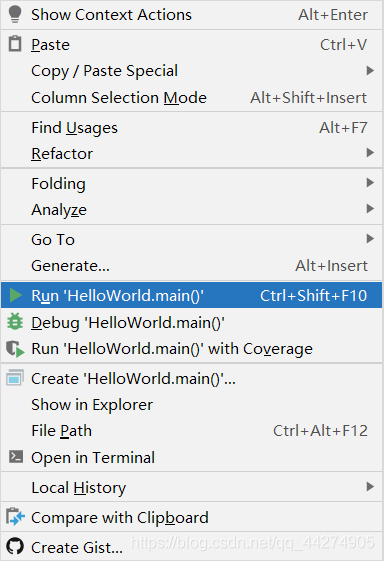384x561 pixels.
Task: Click the Ctrl+Alt+F12 shortcut text
Action: 320,431
